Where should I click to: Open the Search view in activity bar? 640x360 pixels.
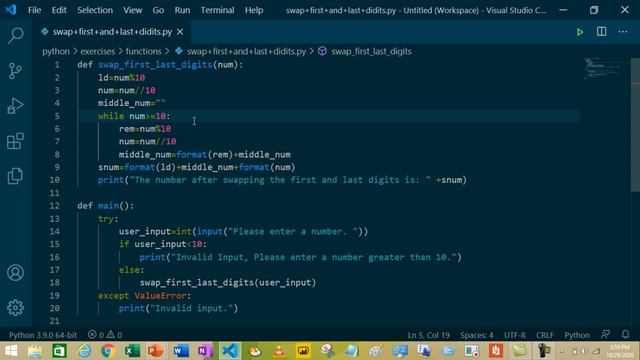point(16,35)
